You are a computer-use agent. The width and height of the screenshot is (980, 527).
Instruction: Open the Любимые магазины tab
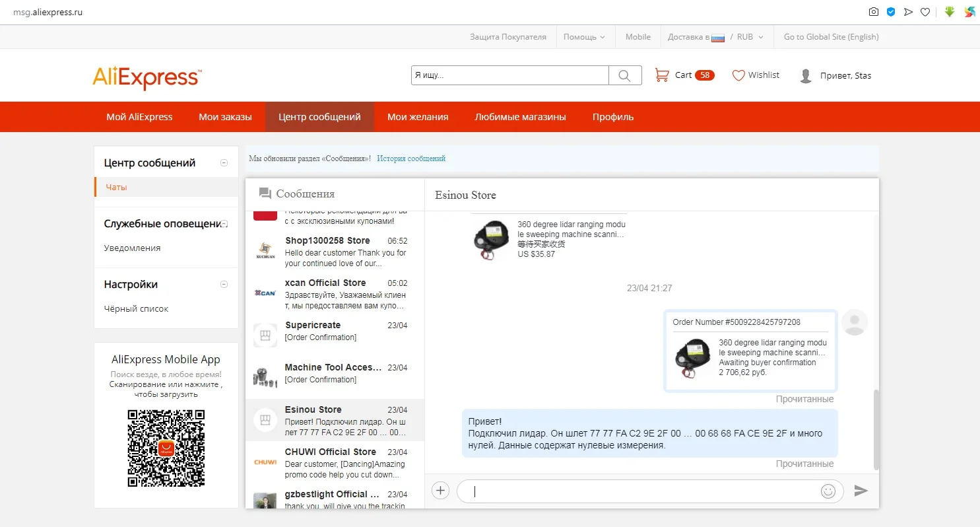tap(521, 117)
